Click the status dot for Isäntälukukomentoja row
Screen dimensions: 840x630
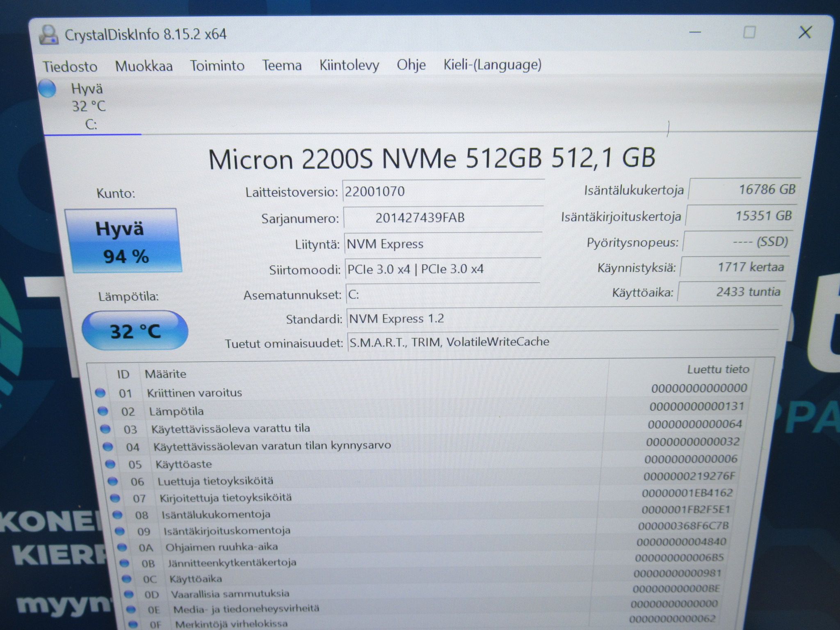point(117,514)
